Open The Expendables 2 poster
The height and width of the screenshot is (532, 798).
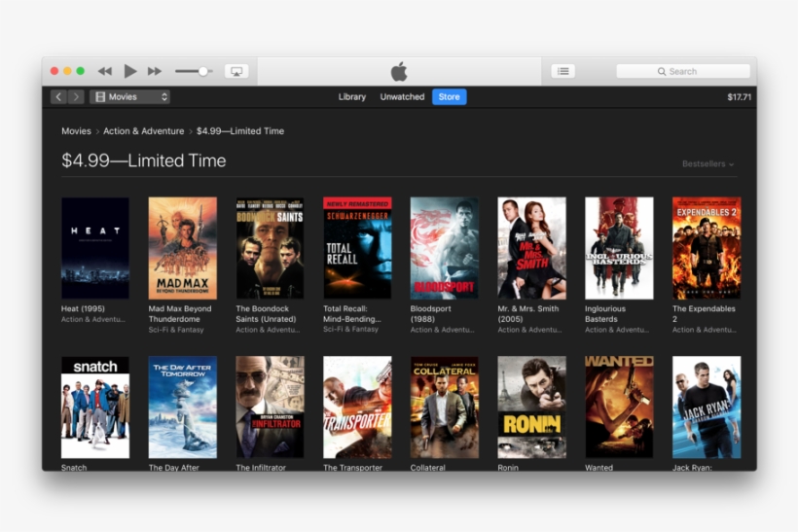707,248
